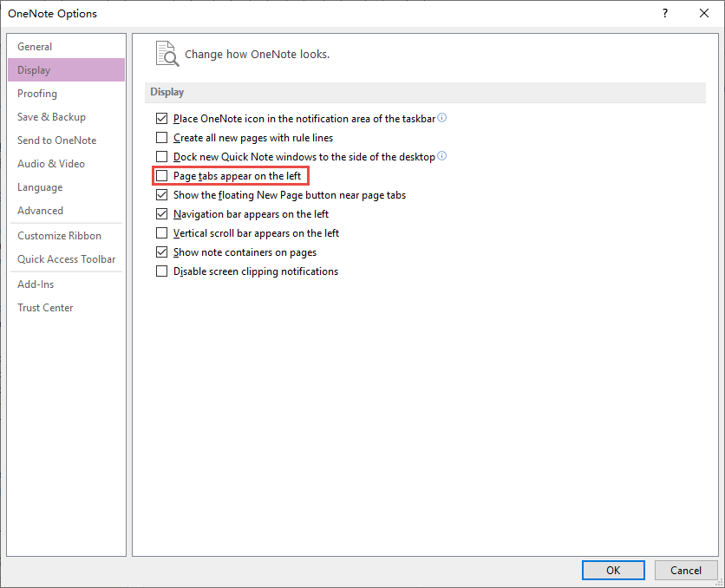Click Cancel to discard changes
The height and width of the screenshot is (588, 725).
(x=686, y=570)
